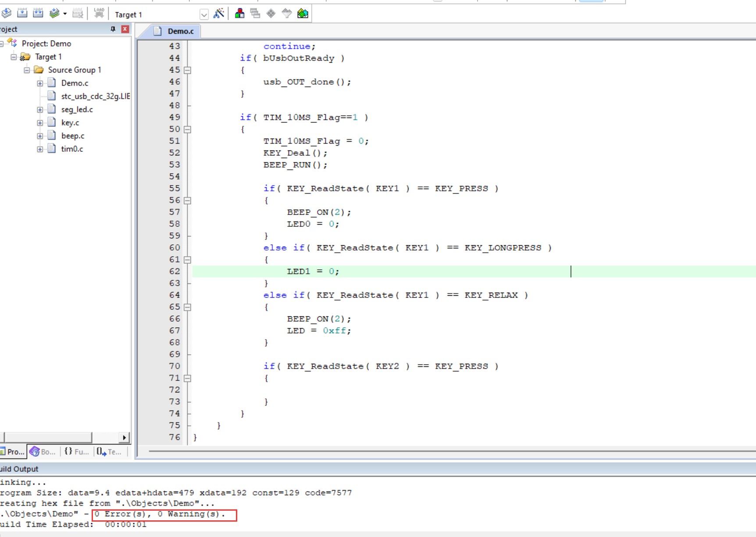Expand the key.c file node
756x537 pixels.
(40, 122)
